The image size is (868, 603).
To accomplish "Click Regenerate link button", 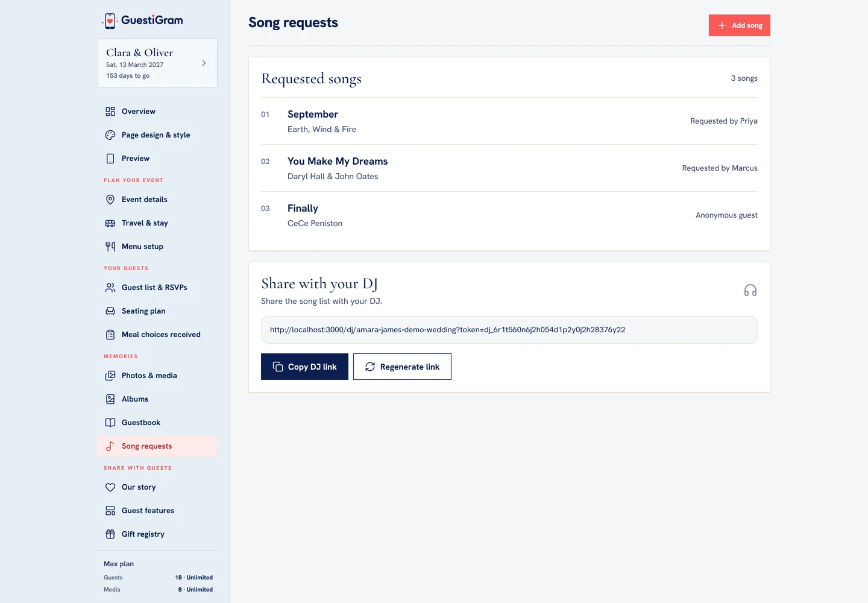I will pos(402,367).
